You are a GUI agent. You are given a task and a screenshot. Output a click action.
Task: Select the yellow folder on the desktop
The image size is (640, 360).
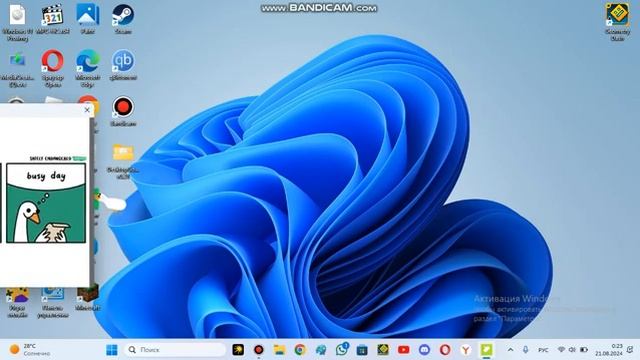point(123,161)
